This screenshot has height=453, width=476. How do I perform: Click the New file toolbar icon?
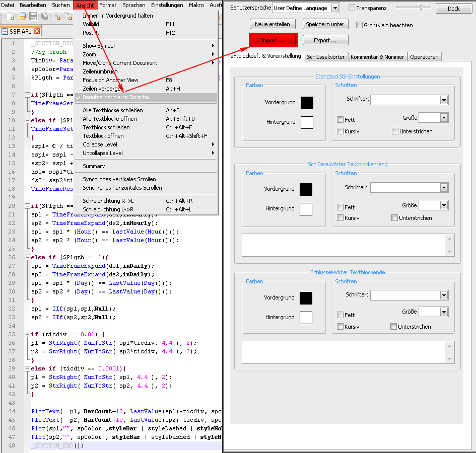pos(11,17)
